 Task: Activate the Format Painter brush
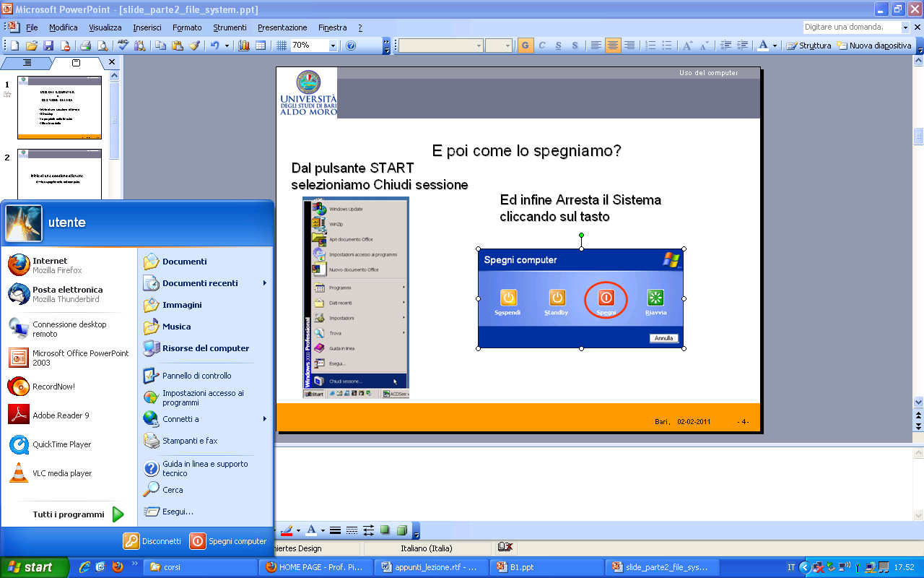click(194, 46)
